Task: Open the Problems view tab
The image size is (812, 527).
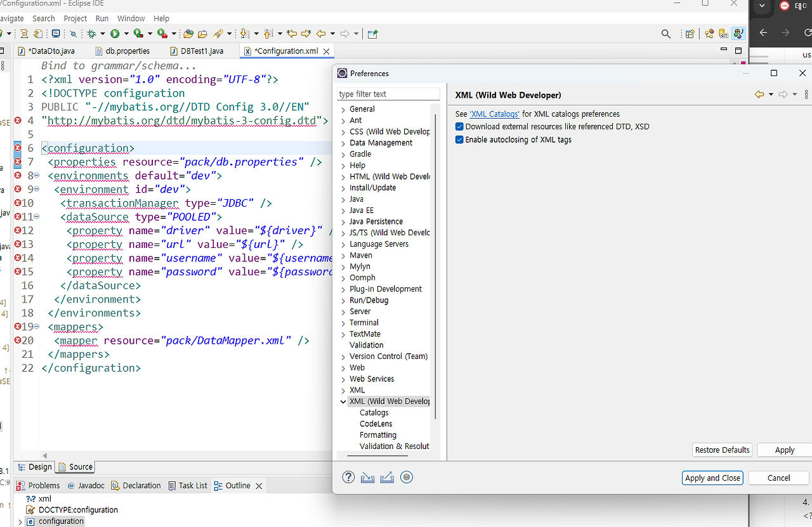Action: (38, 486)
